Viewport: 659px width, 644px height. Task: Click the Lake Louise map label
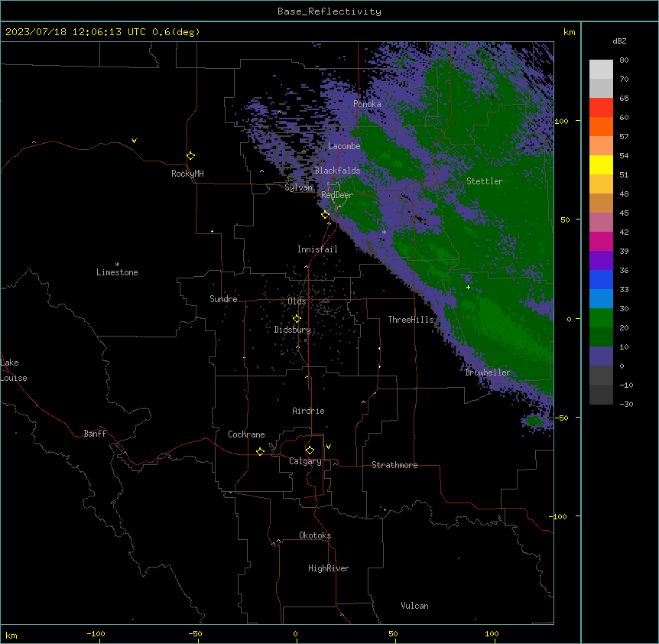pyautogui.click(x=14, y=370)
